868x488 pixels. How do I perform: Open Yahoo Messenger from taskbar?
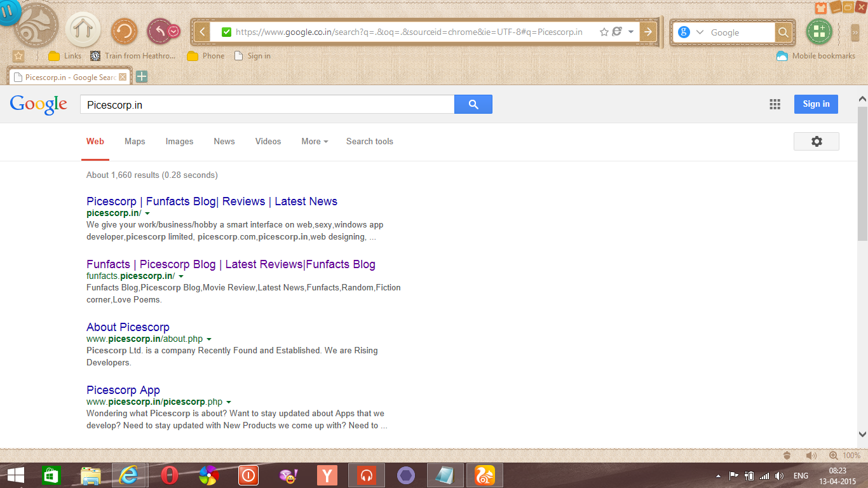pos(287,475)
